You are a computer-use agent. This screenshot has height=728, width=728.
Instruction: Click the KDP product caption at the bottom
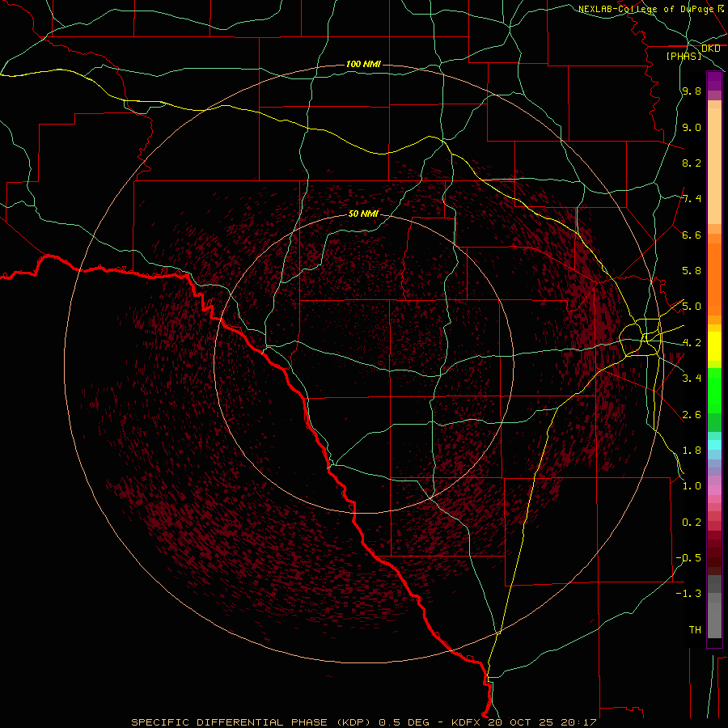(x=363, y=722)
